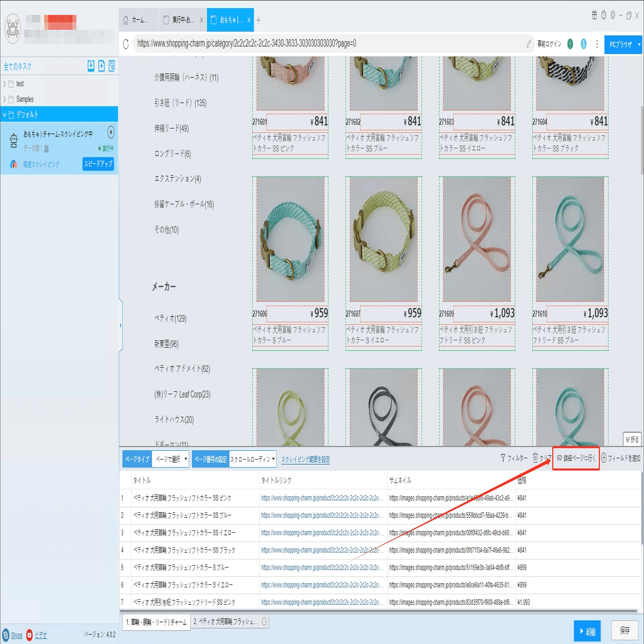Switch to the ホーム tab
Image resolution: width=644 pixels, height=644 pixels.
[x=139, y=20]
